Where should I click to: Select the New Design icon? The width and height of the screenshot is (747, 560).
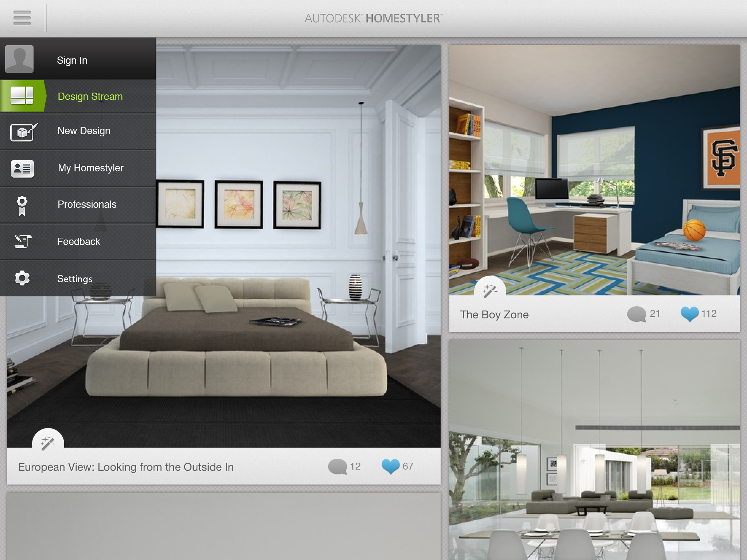click(x=22, y=131)
